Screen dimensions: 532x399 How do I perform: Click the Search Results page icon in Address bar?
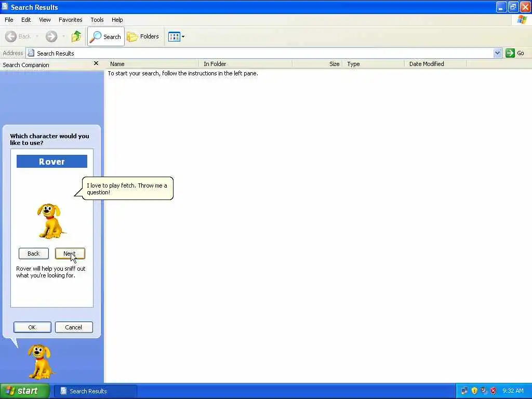pos(31,53)
